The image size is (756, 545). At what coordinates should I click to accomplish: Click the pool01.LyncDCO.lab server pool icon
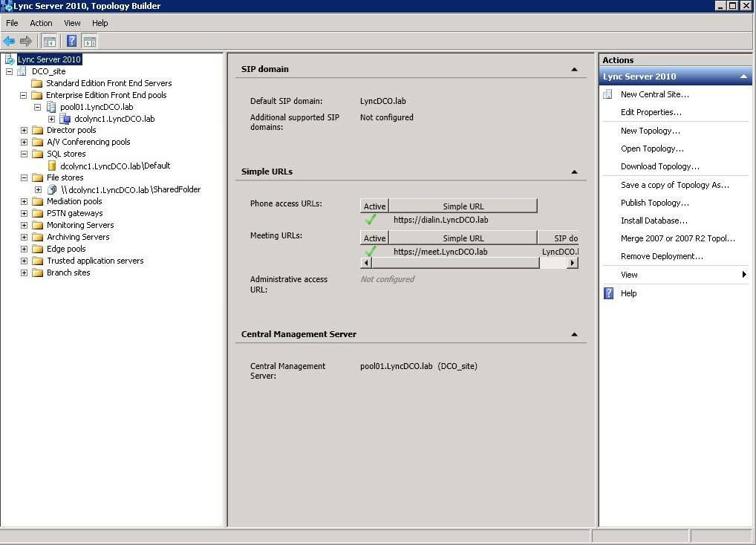[x=51, y=107]
